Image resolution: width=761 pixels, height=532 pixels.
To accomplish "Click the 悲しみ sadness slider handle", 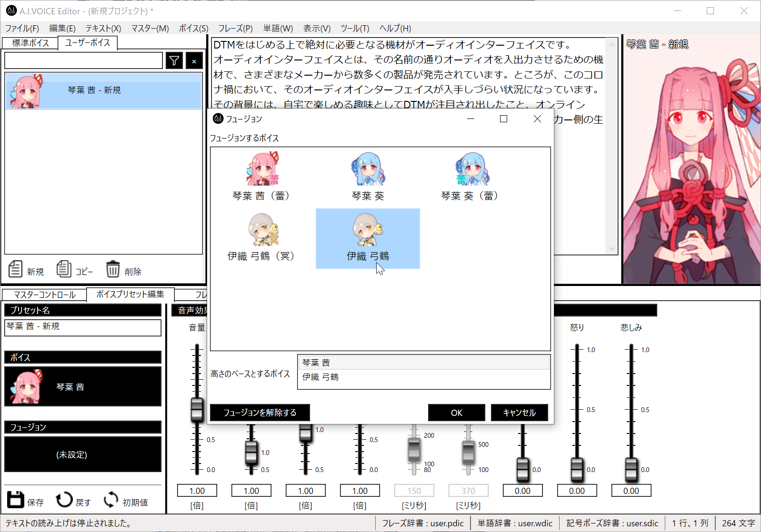I will [x=631, y=470].
